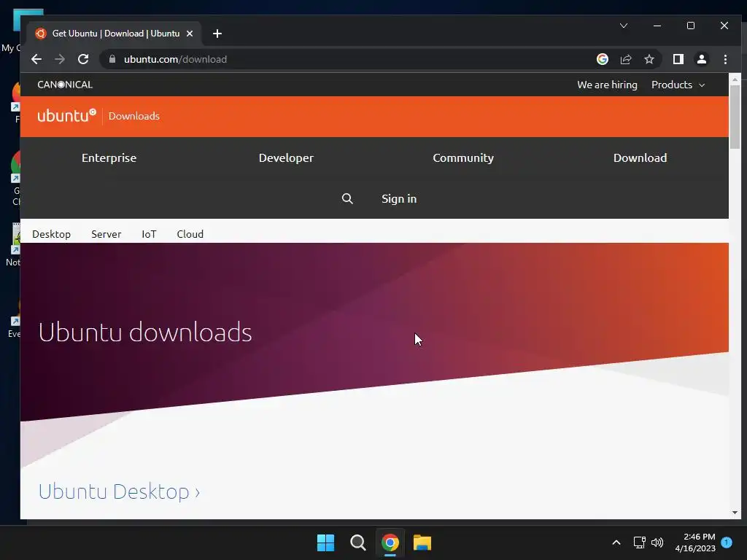Open a new tab with the plus button

pos(217,34)
